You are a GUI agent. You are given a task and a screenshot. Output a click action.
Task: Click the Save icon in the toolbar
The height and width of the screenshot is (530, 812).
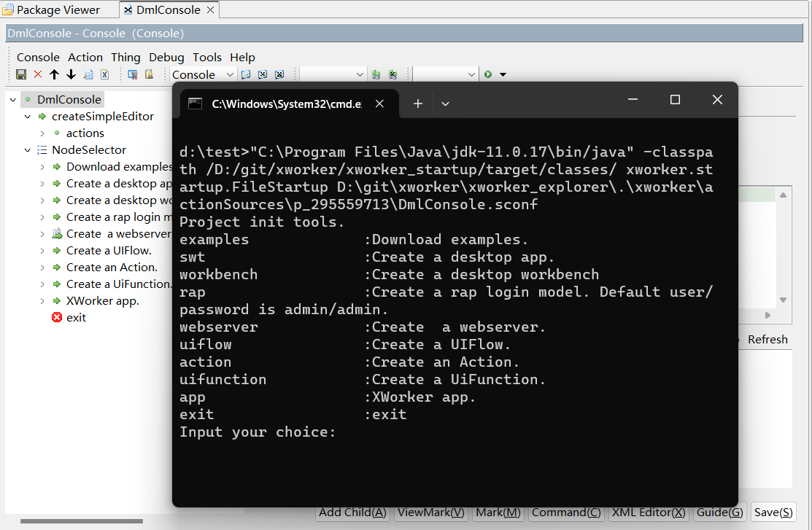point(21,74)
